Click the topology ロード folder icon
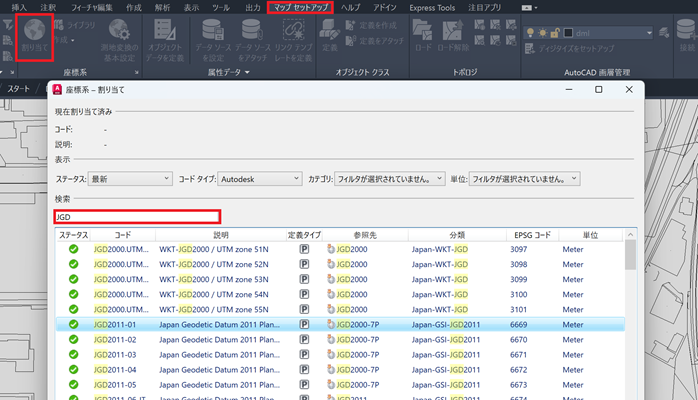Image resolution: width=698 pixels, height=400 pixels. (422, 31)
